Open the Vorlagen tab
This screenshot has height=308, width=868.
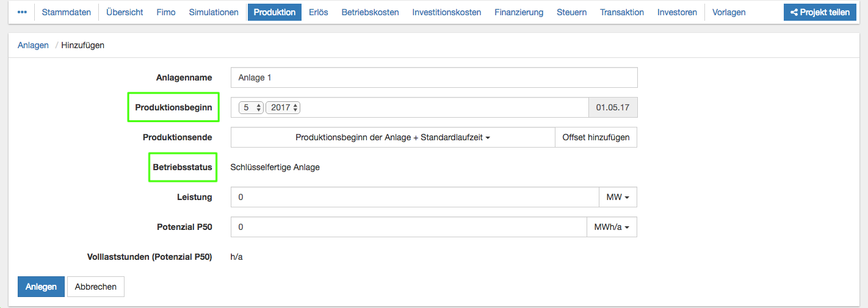pyautogui.click(x=729, y=12)
